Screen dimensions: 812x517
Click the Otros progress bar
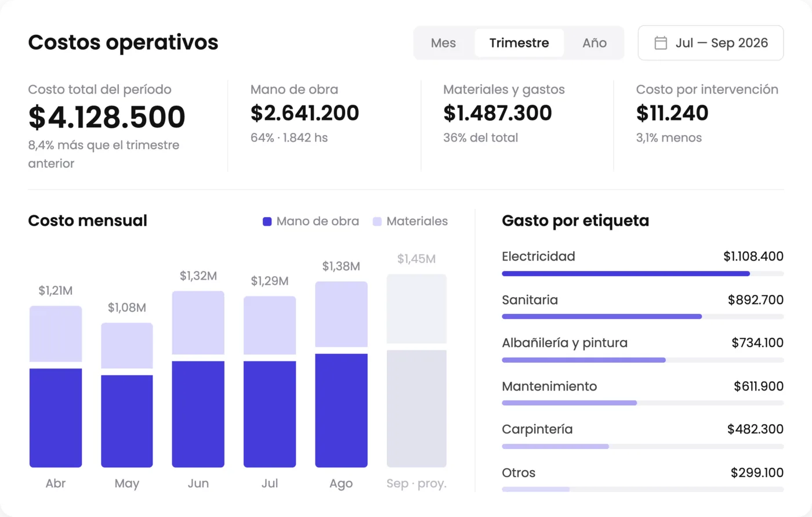coord(643,490)
